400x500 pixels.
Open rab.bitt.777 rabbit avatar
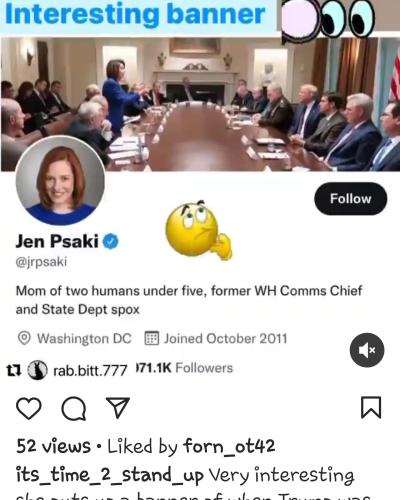(37, 370)
